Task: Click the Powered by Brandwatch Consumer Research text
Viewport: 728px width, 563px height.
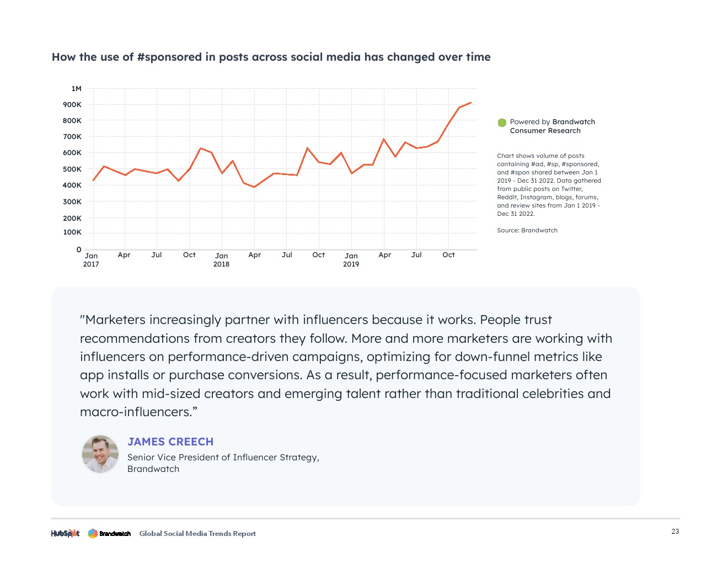Action: [552, 126]
